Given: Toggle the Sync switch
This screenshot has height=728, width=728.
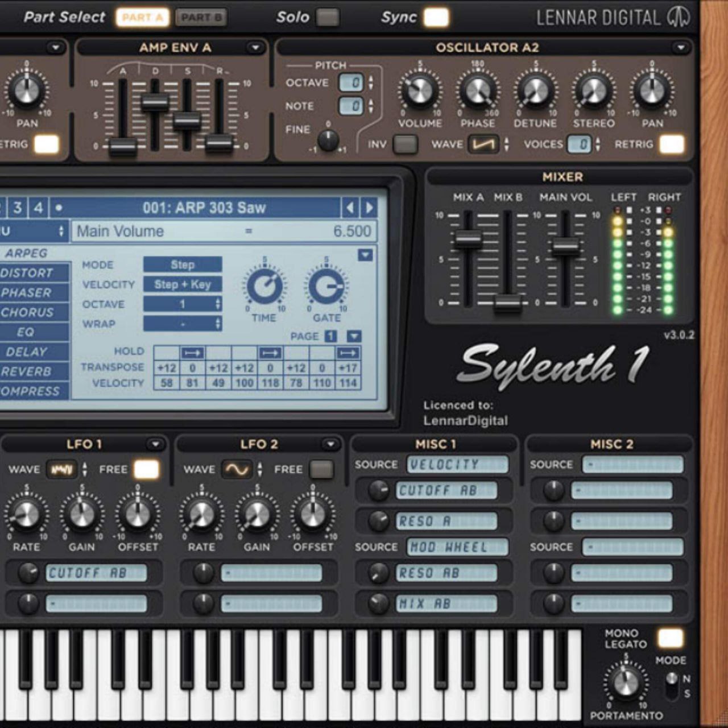Looking at the screenshot, I should point(436,18).
